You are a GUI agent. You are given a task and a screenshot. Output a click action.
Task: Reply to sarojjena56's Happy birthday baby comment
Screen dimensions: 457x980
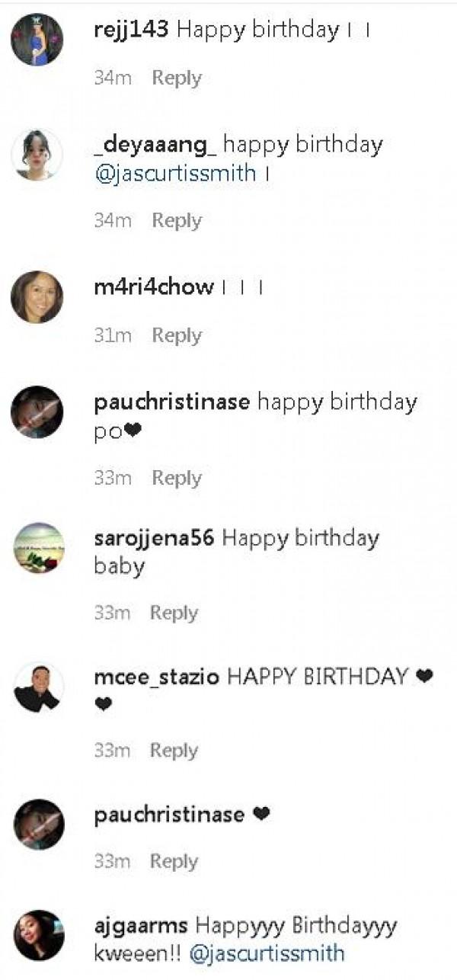(174, 613)
